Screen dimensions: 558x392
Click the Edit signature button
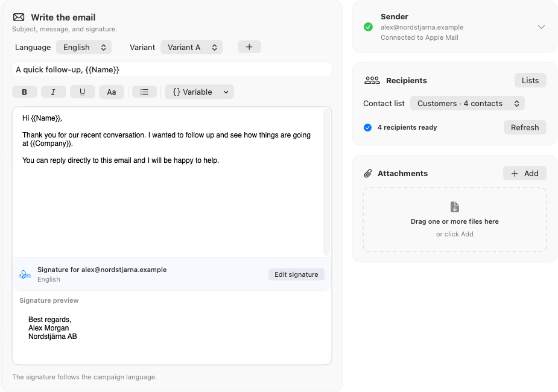(x=296, y=274)
